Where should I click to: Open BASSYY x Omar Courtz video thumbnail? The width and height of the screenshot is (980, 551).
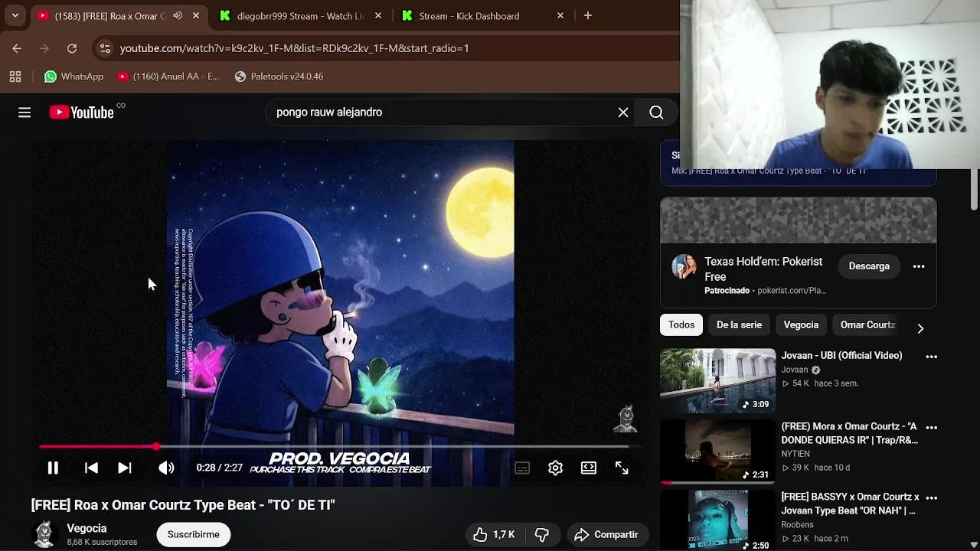(x=717, y=520)
